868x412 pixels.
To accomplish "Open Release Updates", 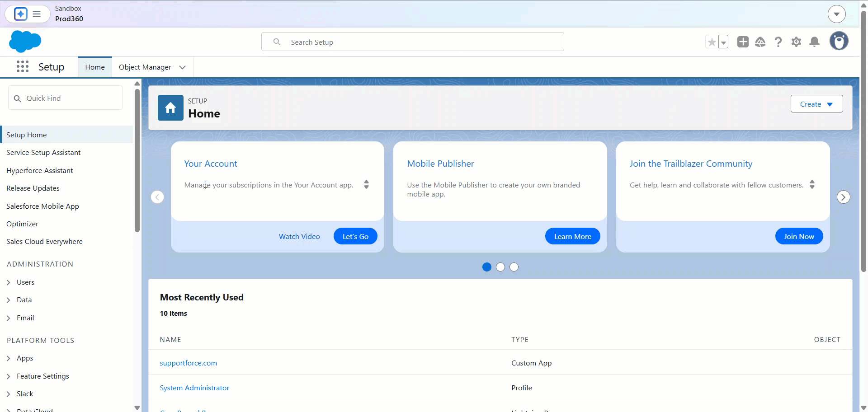I will point(33,188).
